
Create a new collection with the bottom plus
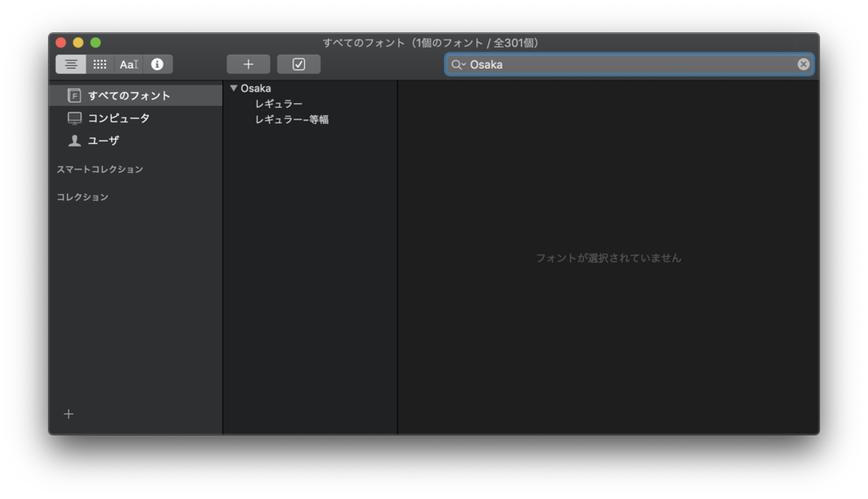point(68,413)
